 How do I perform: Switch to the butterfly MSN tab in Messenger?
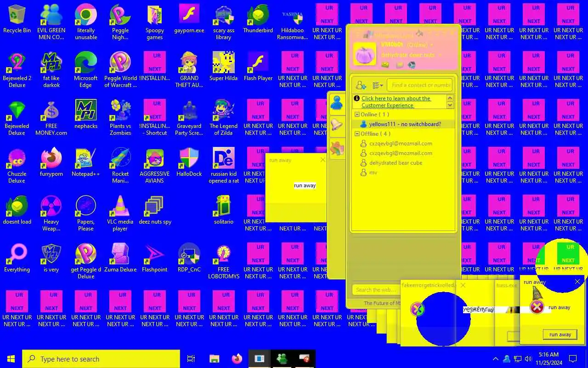click(337, 148)
